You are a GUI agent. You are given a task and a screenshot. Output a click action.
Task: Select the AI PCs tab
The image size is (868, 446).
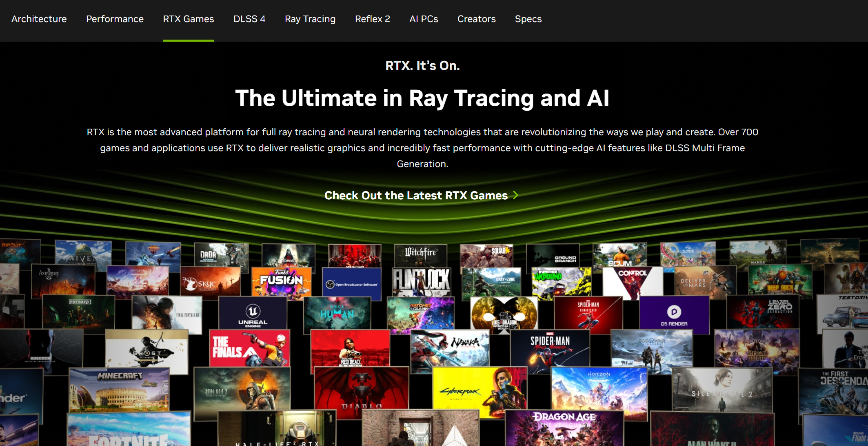(424, 19)
